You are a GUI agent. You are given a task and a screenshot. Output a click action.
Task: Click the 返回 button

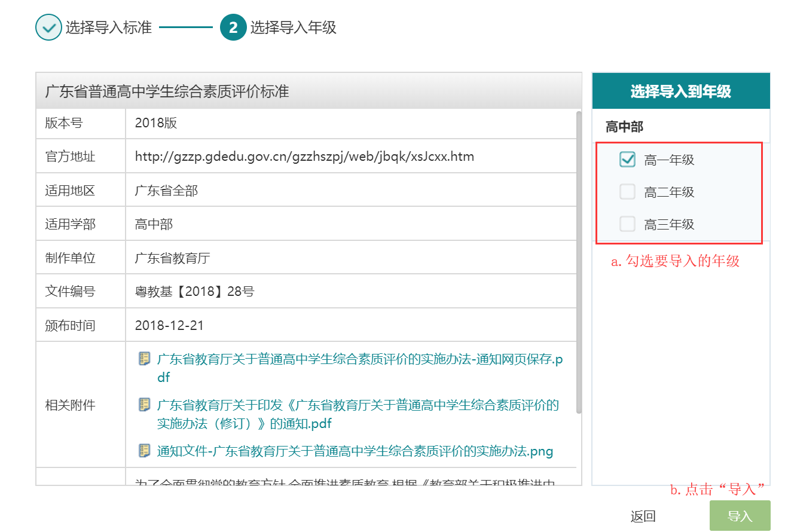(x=643, y=516)
